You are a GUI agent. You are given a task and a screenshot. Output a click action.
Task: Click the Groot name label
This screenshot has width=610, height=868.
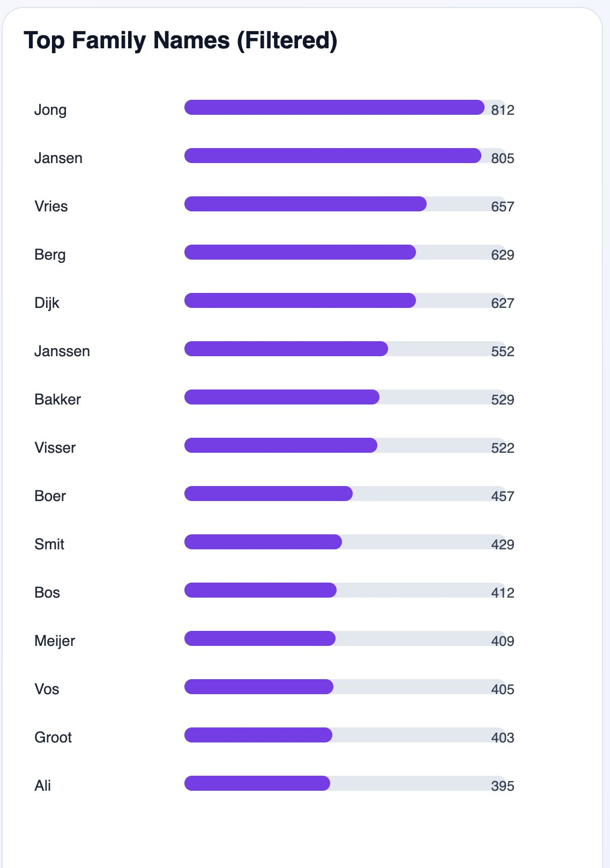[53, 738]
